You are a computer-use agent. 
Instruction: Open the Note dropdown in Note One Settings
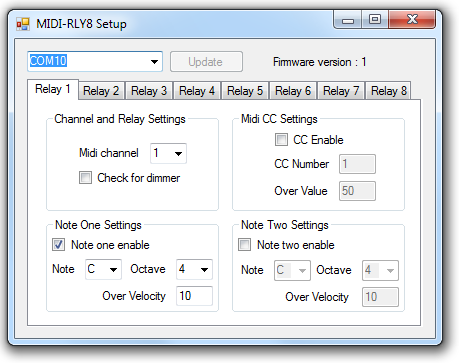(x=103, y=269)
